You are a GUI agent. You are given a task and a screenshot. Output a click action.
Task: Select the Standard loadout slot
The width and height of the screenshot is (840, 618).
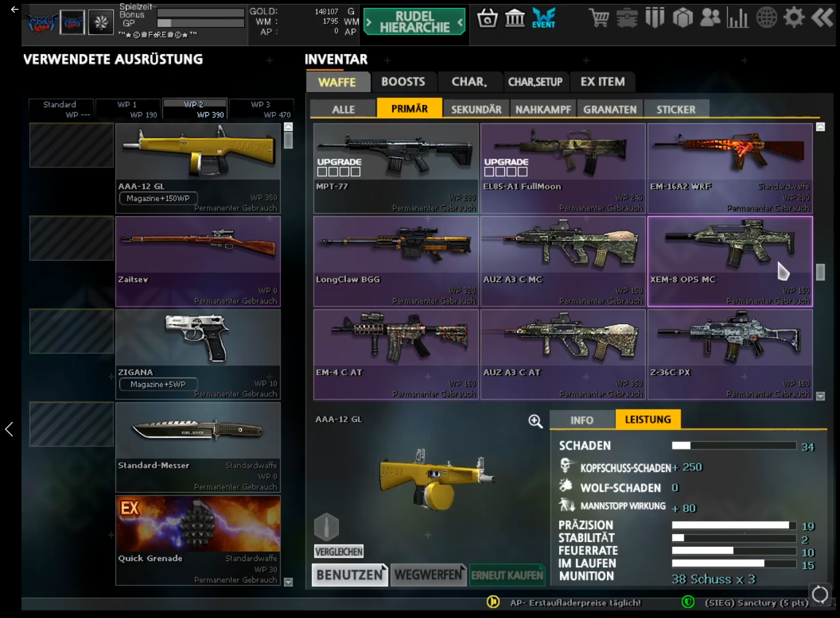61,109
